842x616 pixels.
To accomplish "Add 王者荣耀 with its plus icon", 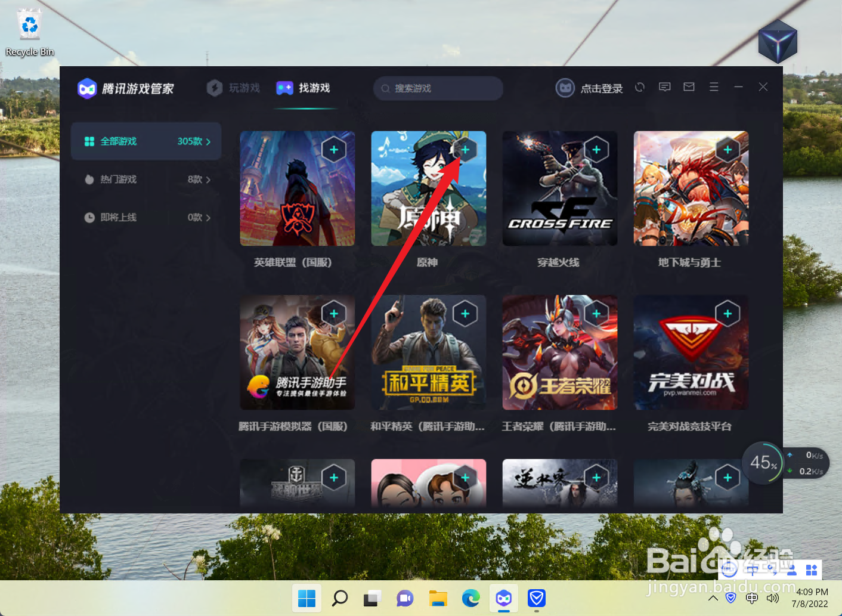I will (596, 314).
